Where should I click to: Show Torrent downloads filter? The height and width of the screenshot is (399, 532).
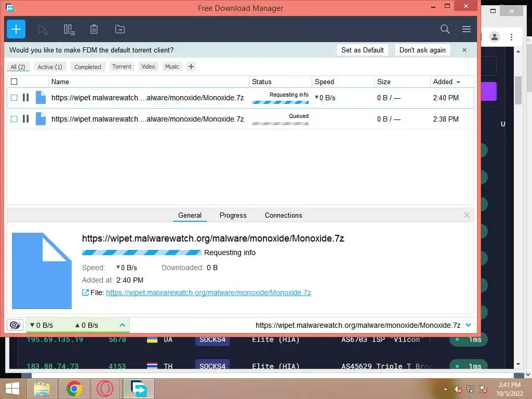122,66
